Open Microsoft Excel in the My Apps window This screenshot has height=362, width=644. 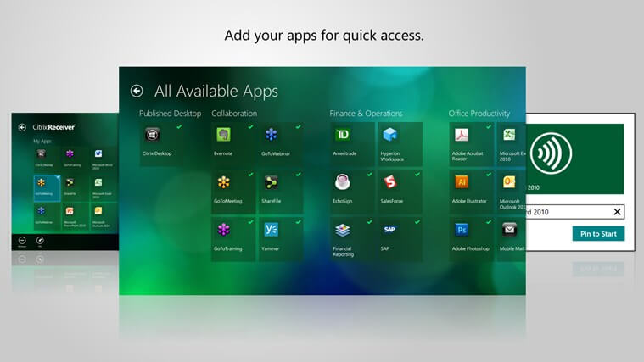[x=98, y=182]
